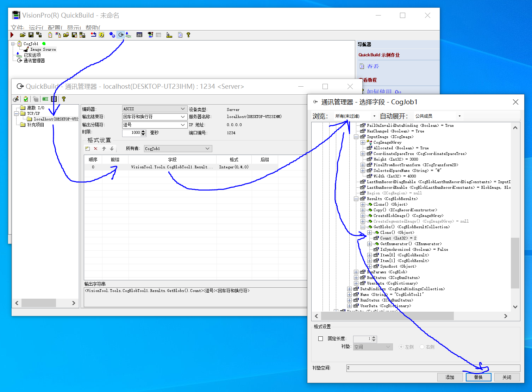Collapse the InputImage <ICogImage> node
532x392 pixels.
tap(356, 137)
